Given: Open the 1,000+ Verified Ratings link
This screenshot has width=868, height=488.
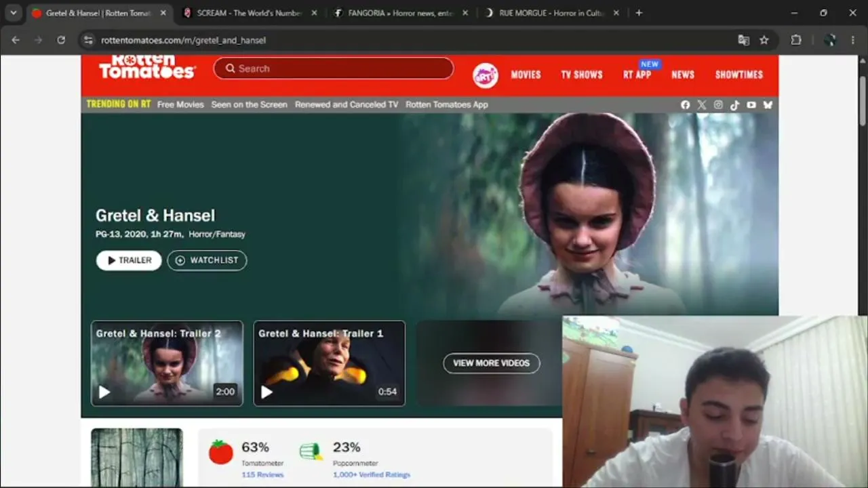Looking at the screenshot, I should click(x=372, y=474).
